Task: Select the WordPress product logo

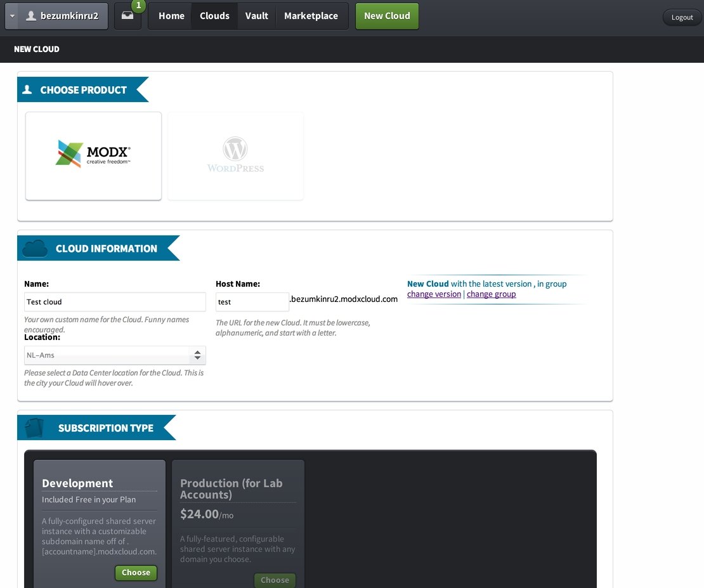Action: 235,155
